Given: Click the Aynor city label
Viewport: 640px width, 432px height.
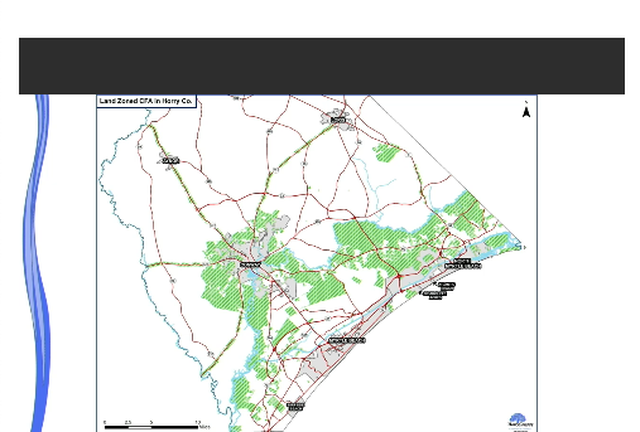Looking at the screenshot, I should (170, 160).
